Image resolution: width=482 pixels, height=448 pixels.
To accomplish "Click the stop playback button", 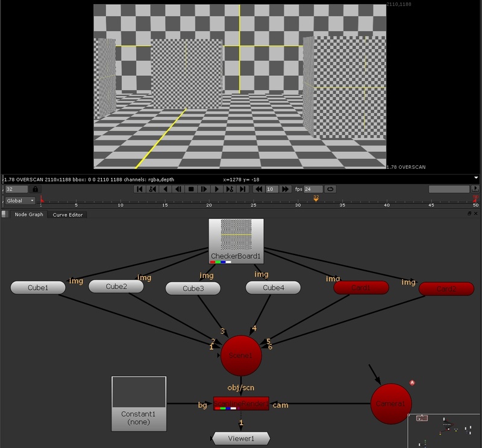I will pyautogui.click(x=191, y=189).
